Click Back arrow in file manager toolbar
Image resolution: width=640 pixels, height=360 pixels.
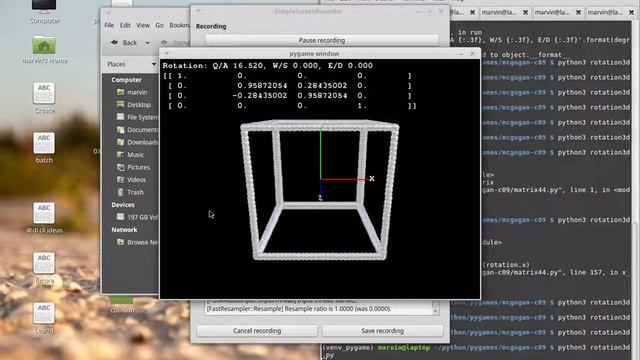click(x=115, y=42)
